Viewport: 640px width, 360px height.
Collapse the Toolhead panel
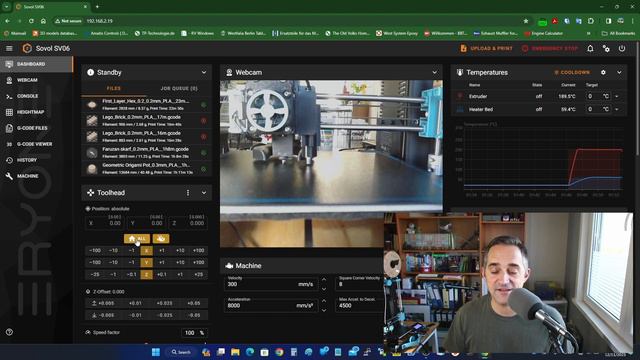204,193
